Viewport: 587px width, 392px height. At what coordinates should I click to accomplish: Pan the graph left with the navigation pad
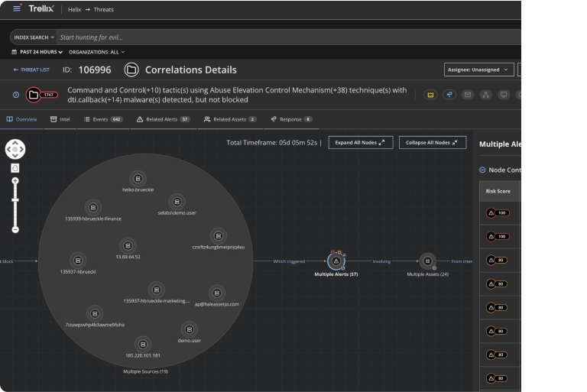[x=8, y=149]
